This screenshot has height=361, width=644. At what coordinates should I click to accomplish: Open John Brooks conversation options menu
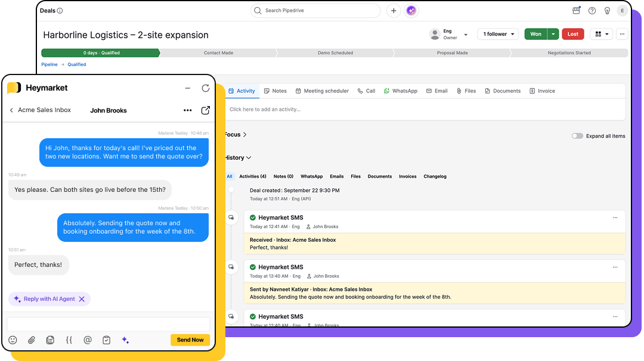point(188,110)
